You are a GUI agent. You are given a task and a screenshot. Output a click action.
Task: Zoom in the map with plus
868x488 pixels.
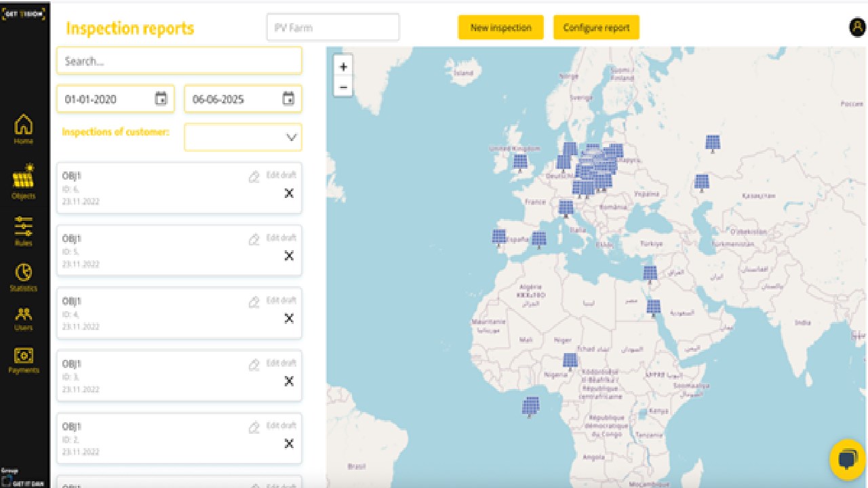[x=343, y=66]
